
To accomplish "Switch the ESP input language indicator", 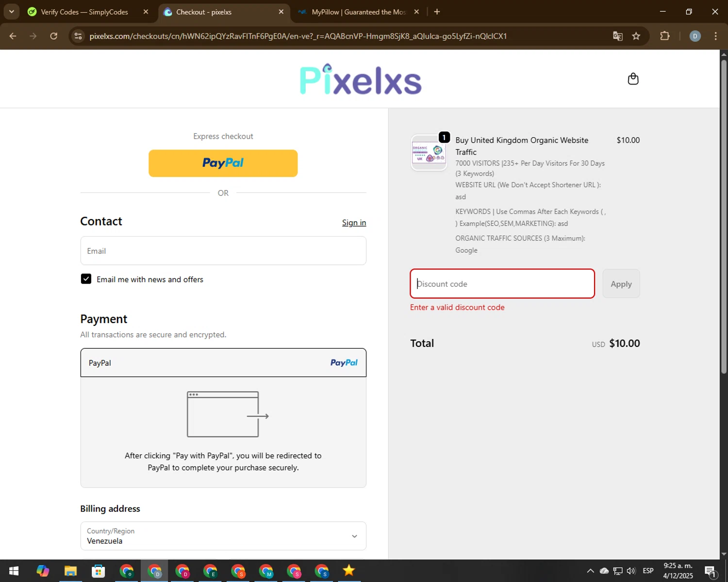I will [x=648, y=571].
